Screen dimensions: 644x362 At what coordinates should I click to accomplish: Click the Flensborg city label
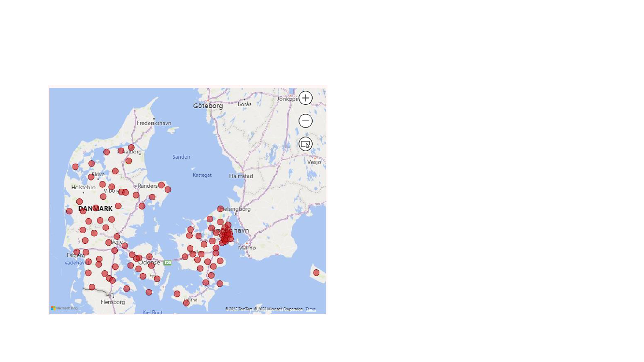(113, 302)
